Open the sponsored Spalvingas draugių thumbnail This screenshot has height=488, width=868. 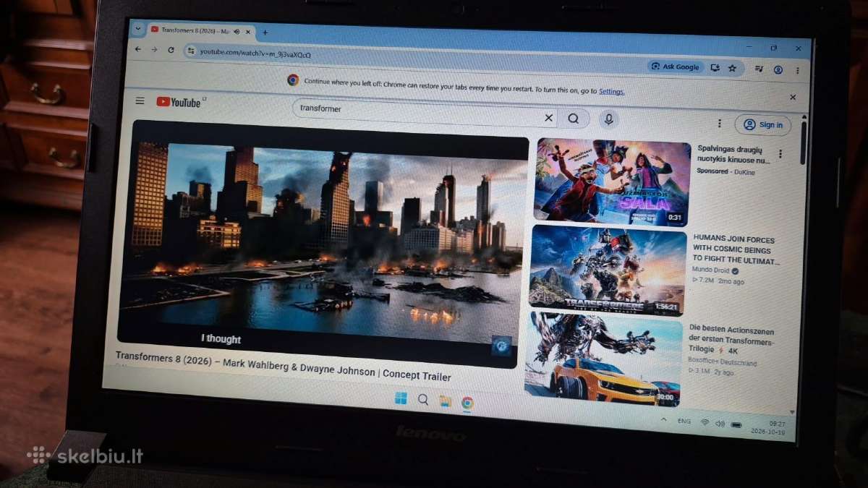tap(613, 181)
